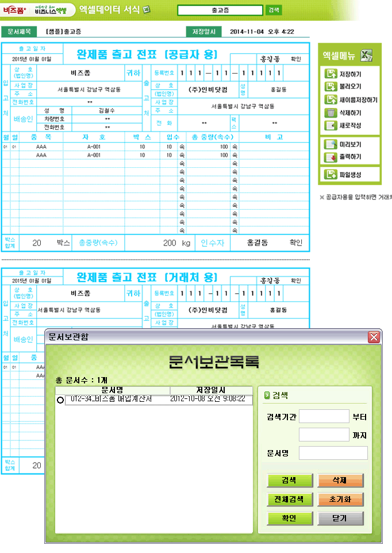Select radio button for 비즈폼 매입계산서 row

click(60, 400)
